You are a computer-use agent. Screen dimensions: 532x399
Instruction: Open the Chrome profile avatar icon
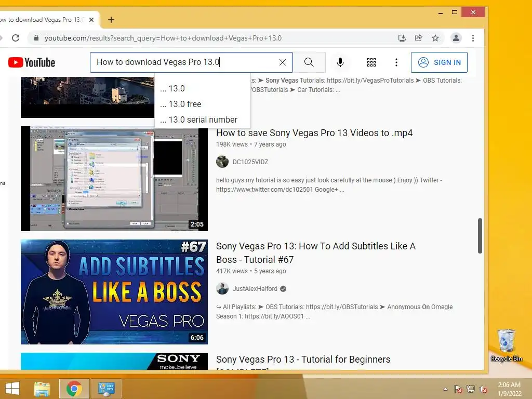(x=456, y=38)
